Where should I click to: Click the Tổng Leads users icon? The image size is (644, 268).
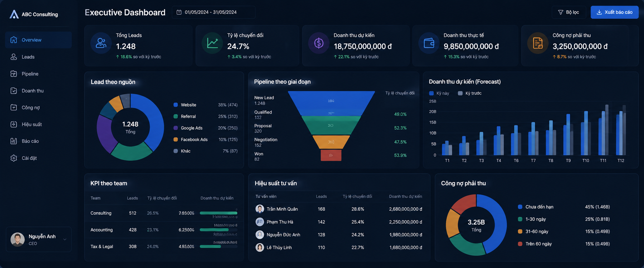pyautogui.click(x=101, y=43)
